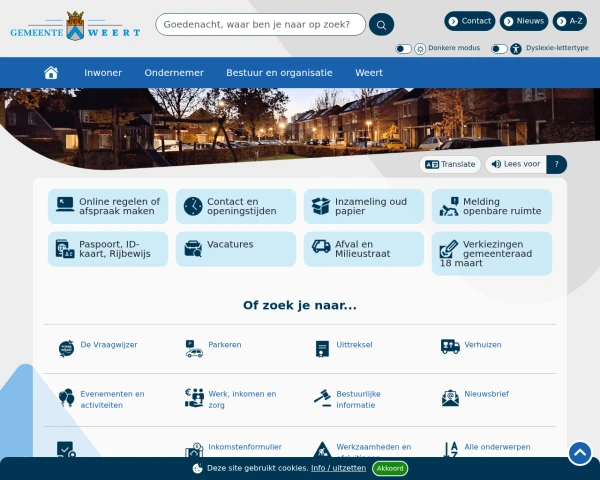Click the ballot pencil icon on Verkiezingen
The height and width of the screenshot is (480, 600).
pyautogui.click(x=449, y=249)
